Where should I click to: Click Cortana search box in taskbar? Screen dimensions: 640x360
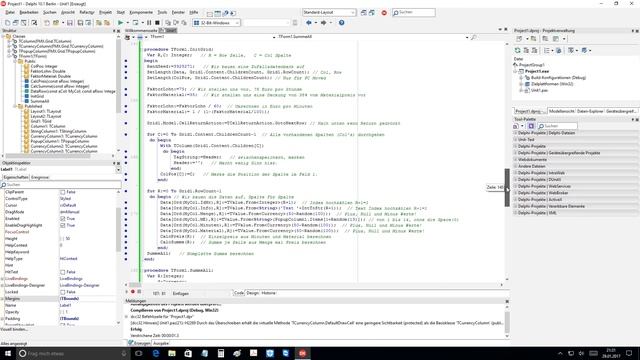coord(73,353)
